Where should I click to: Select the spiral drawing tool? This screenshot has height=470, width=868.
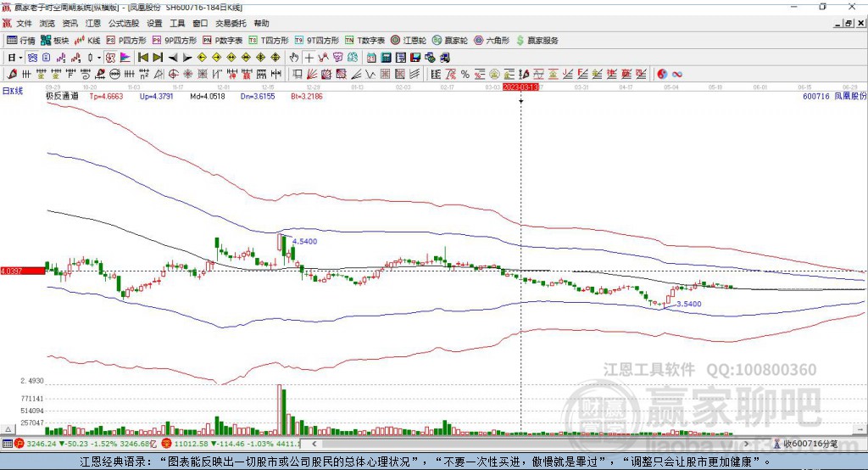(x=86, y=74)
